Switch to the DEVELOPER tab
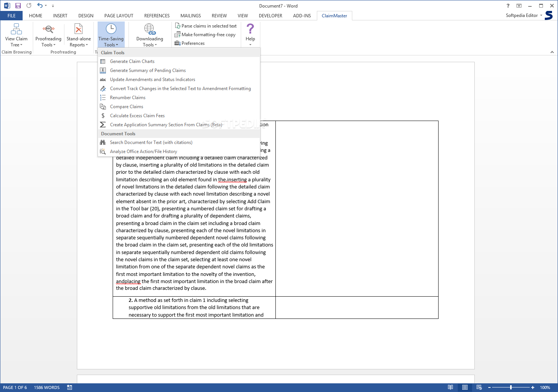Screen dimensions: 558x392 click(271, 16)
